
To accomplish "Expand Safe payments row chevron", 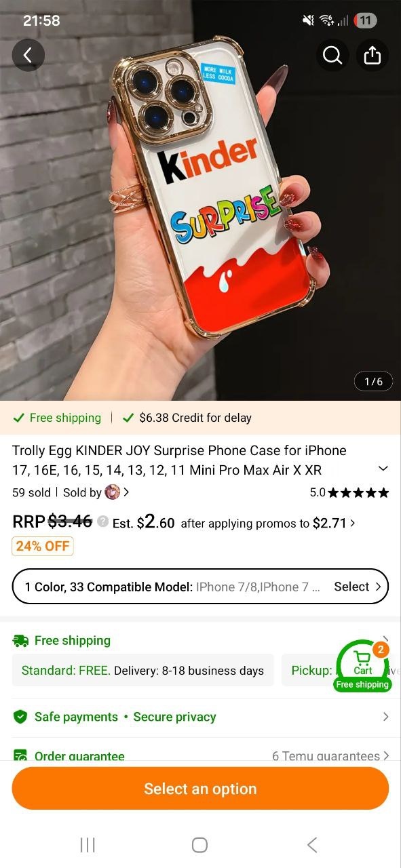I will [385, 717].
